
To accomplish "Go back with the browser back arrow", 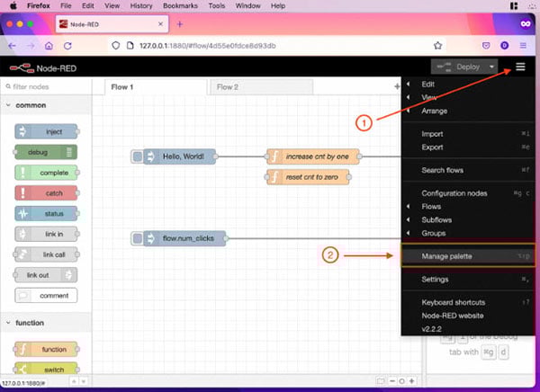I will [12, 46].
